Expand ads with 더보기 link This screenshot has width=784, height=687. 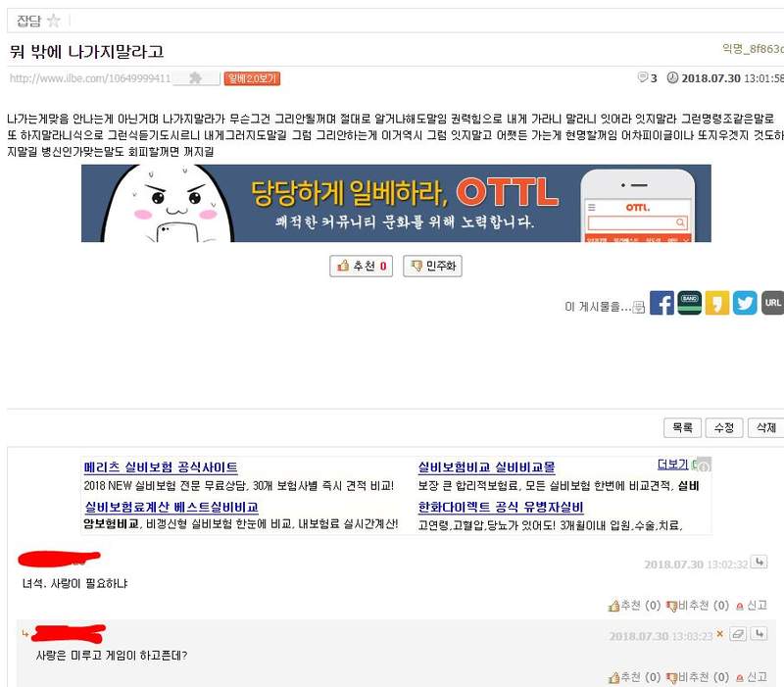pyautogui.click(x=672, y=465)
